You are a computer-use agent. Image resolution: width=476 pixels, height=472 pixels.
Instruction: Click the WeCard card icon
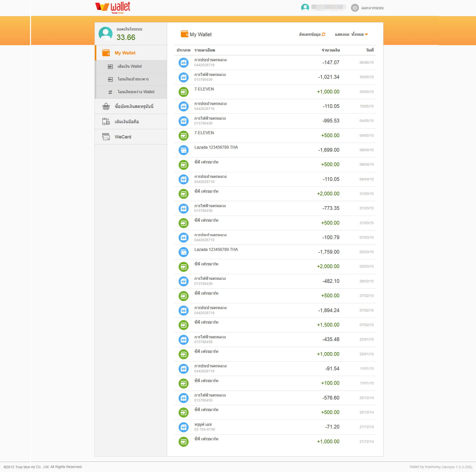pos(106,137)
